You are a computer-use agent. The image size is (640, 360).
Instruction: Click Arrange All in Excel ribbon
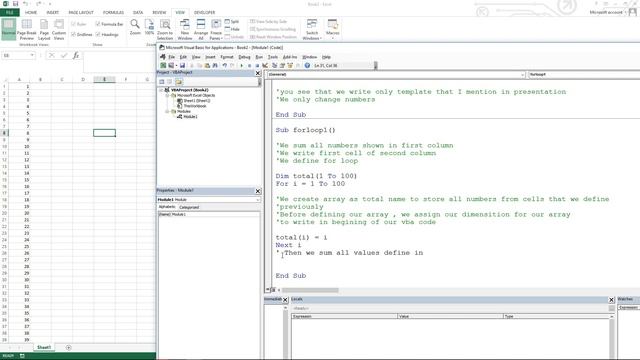[x=201, y=29]
